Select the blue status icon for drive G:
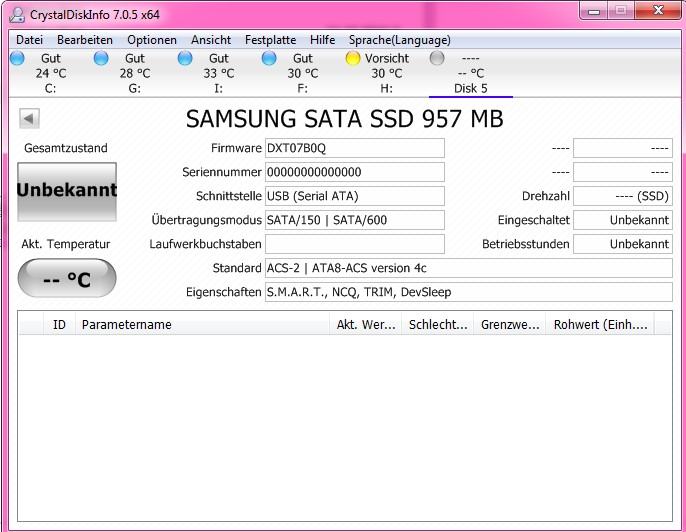 (x=101, y=58)
